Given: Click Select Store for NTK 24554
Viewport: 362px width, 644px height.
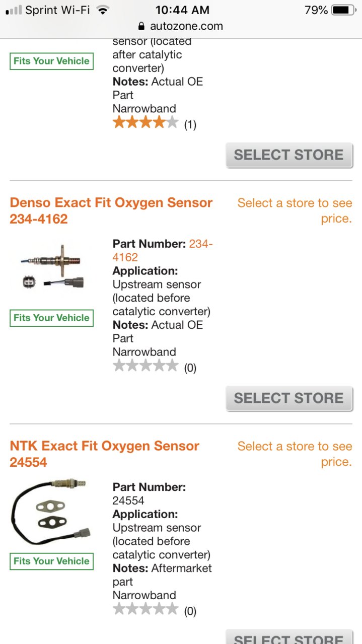Looking at the screenshot, I should point(289,637).
